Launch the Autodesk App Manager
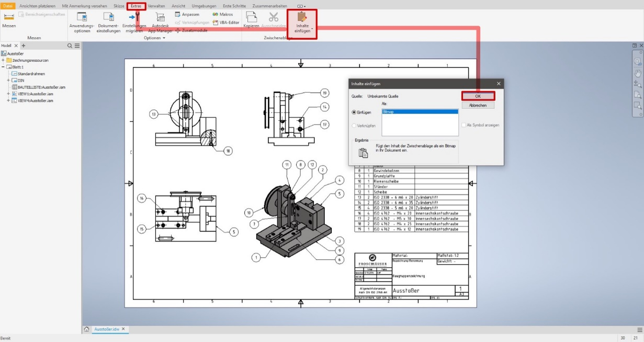 pyautogui.click(x=160, y=22)
